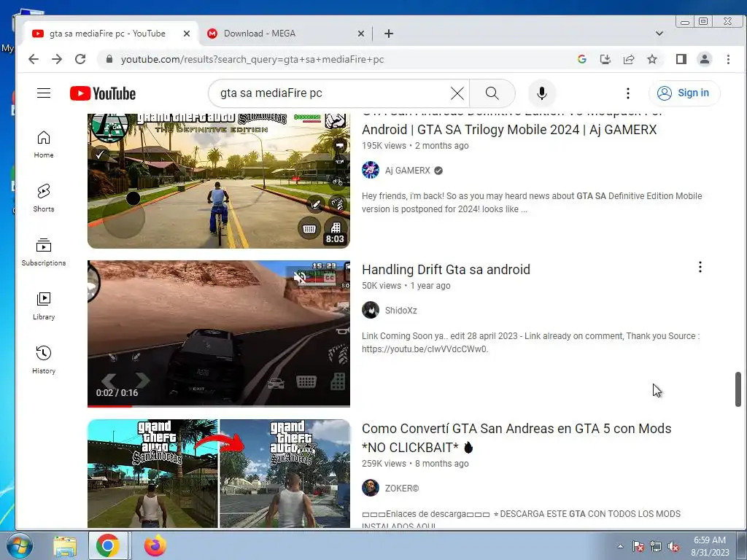Click the share page icon in address bar
This screenshot has width=747, height=560.
[629, 59]
